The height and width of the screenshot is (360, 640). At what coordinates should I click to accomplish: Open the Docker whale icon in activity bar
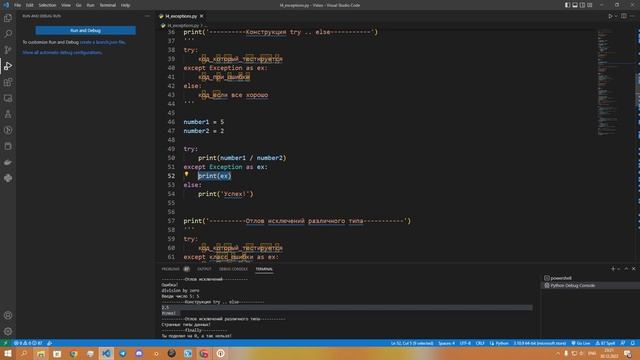(8, 162)
